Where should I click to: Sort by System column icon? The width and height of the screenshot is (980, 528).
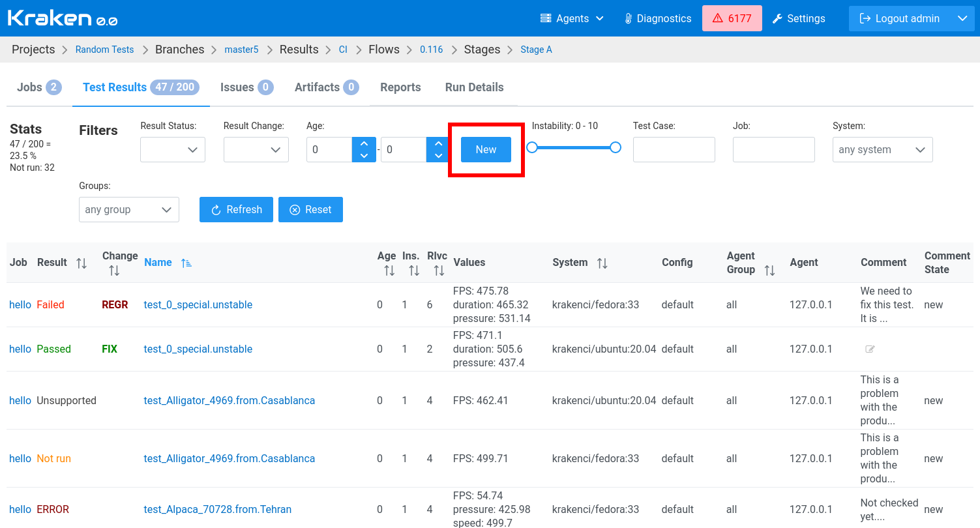[602, 263]
